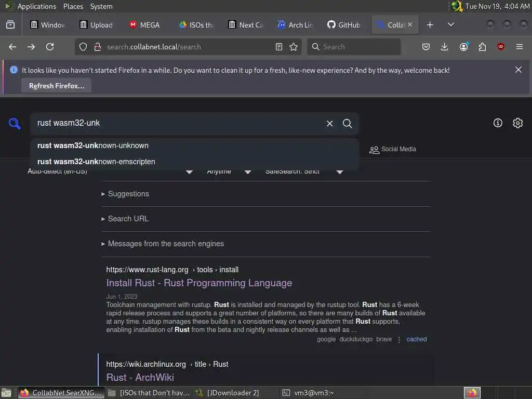Open Install Rust - Rust Programming Language link

click(x=199, y=283)
